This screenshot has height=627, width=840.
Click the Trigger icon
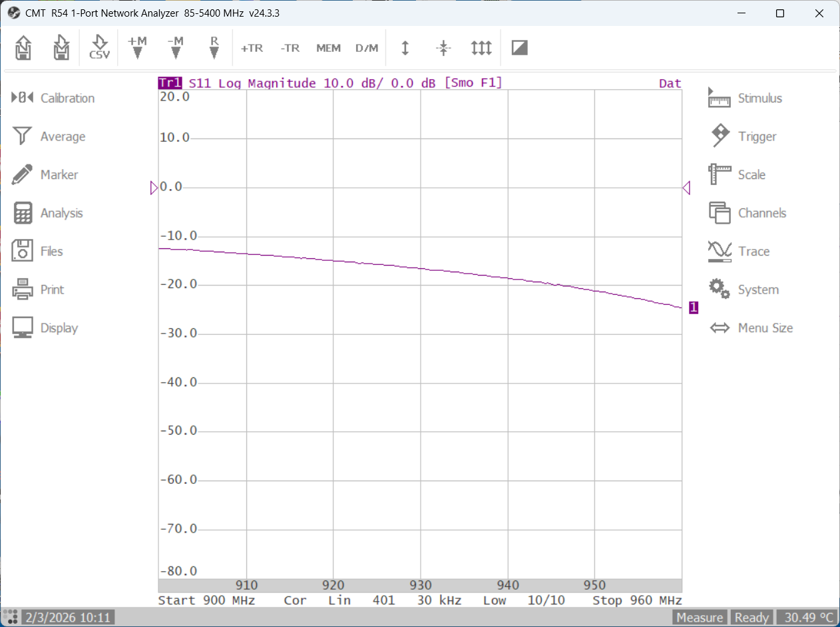[x=720, y=136]
